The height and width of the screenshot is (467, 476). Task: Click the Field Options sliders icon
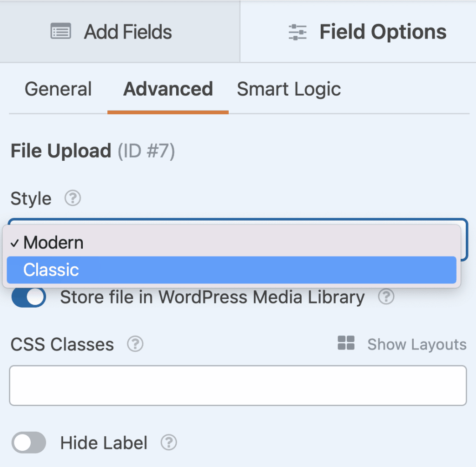pos(297,31)
